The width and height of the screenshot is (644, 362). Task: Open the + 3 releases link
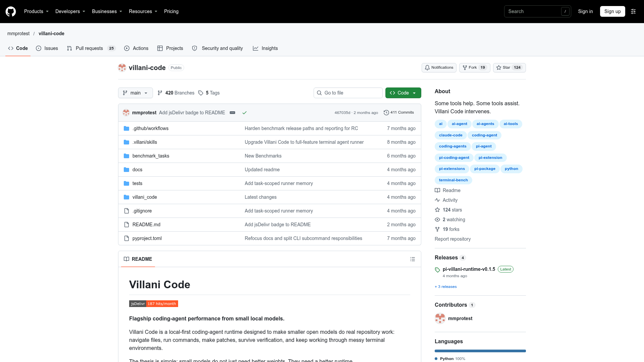tap(445, 287)
